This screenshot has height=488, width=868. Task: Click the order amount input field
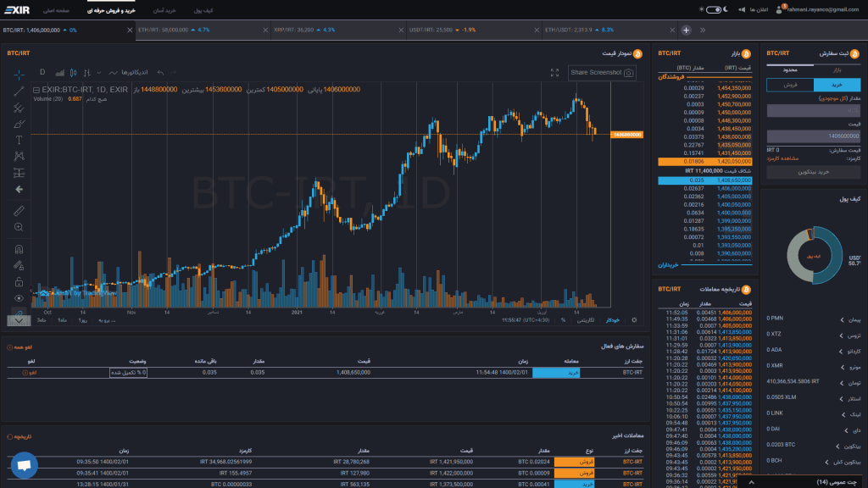click(814, 111)
